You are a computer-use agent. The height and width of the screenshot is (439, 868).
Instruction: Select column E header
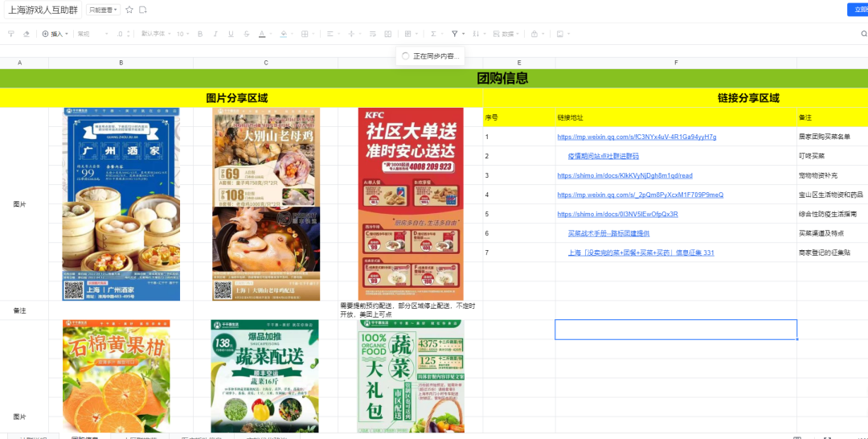[519, 63]
